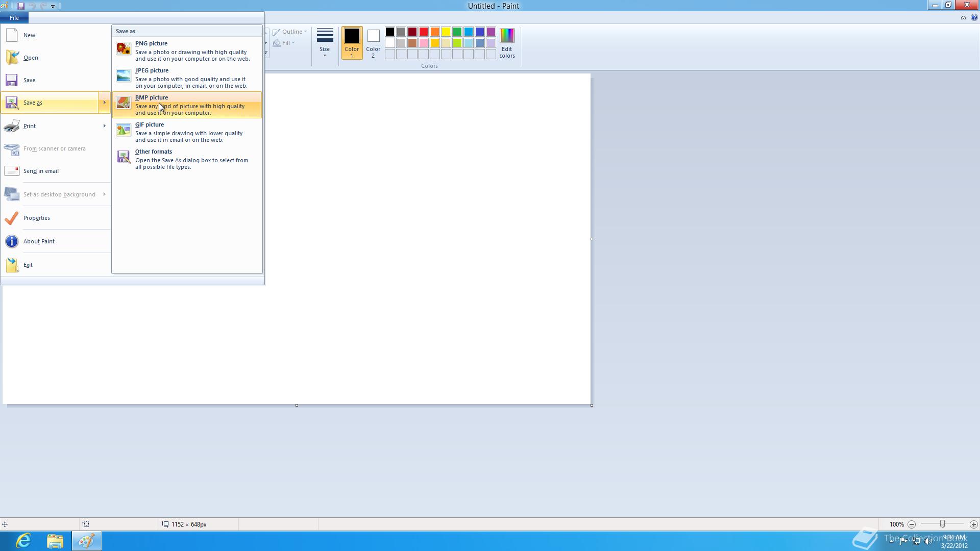Click the zoom slider handle

coord(942,524)
